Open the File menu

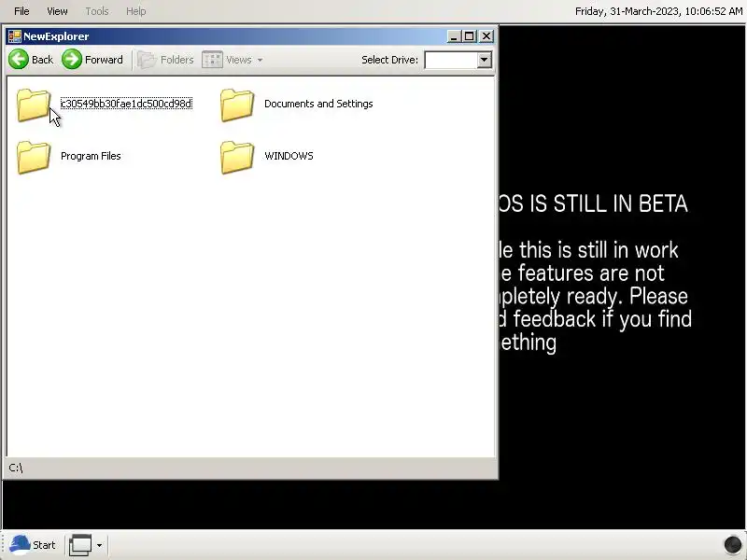tap(21, 11)
